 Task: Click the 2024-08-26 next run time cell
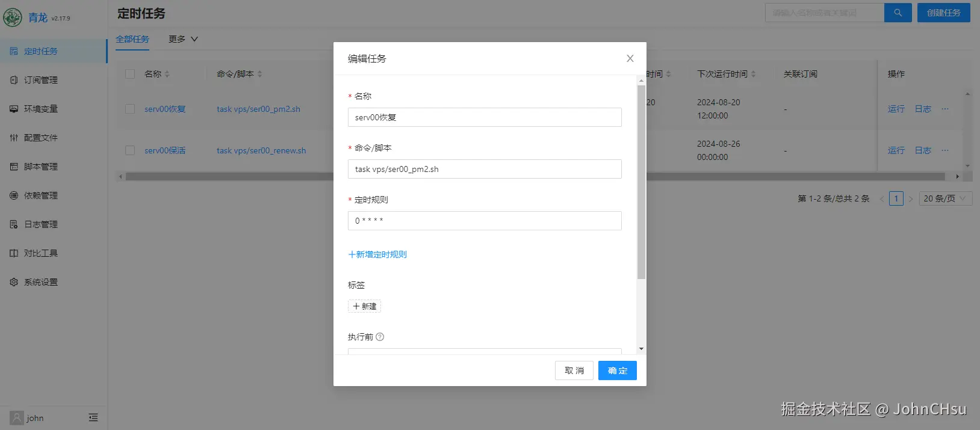[x=719, y=150]
